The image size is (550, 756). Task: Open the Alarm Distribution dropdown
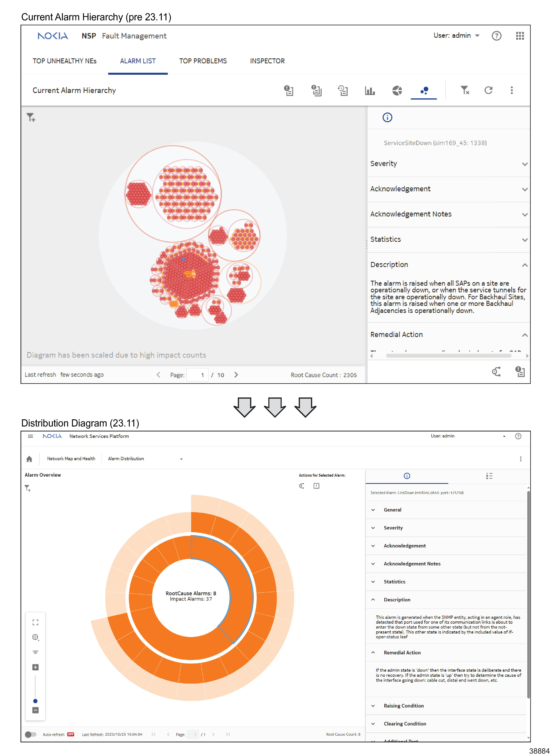click(145, 459)
